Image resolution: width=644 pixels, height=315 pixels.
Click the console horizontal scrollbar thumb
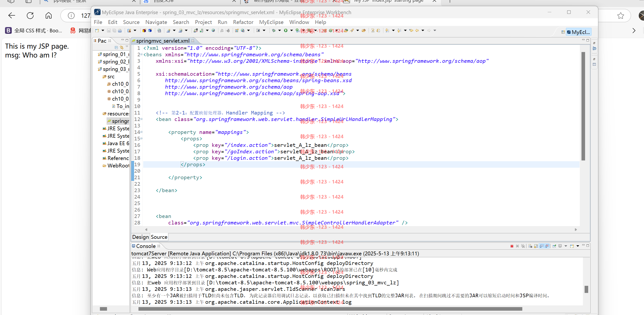point(330,309)
